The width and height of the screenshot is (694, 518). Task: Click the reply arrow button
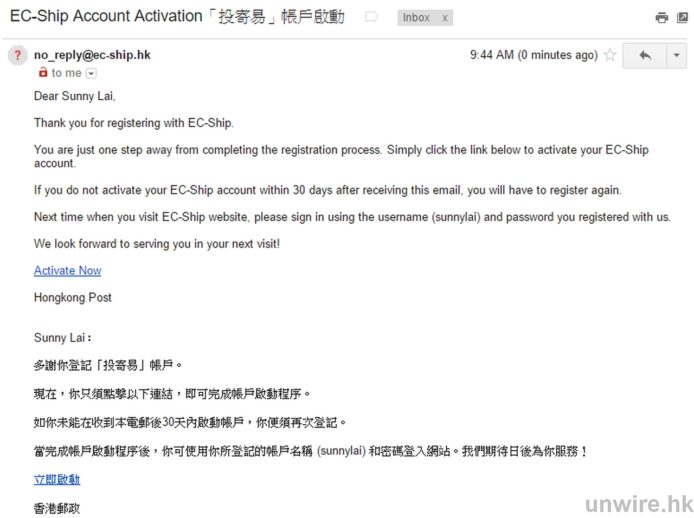pyautogui.click(x=644, y=56)
